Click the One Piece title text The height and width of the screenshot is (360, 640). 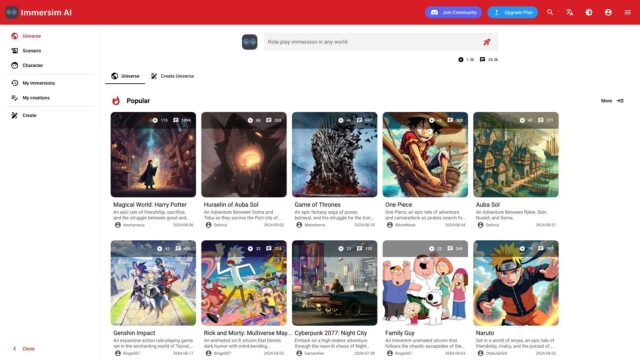(x=398, y=204)
